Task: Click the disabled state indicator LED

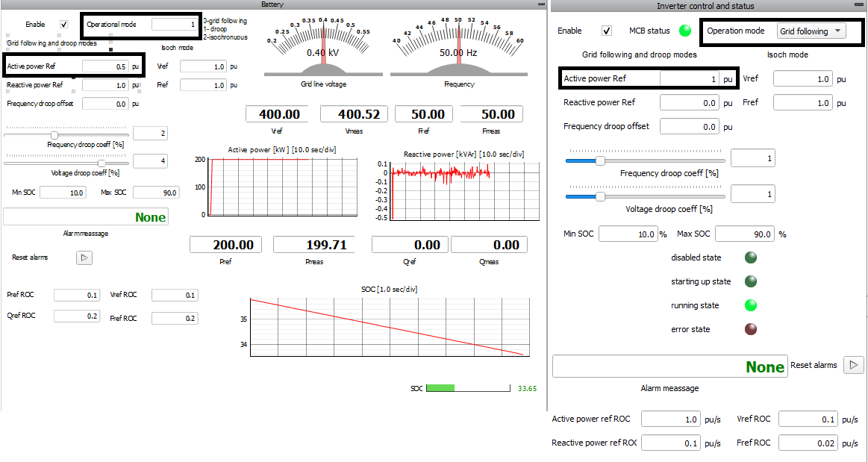Action: 751,257
